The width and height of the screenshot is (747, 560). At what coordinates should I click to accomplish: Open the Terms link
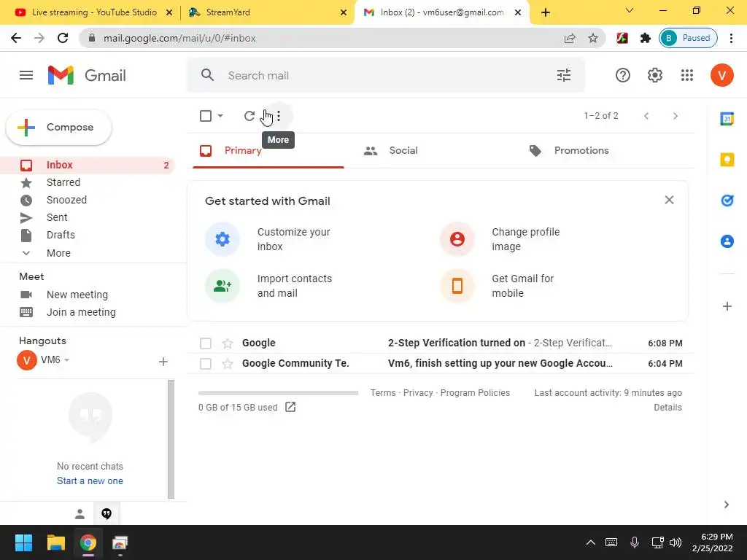(383, 393)
